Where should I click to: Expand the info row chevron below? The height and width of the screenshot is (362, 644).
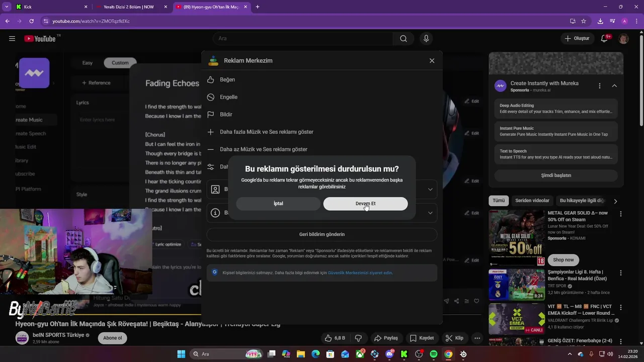click(x=430, y=213)
